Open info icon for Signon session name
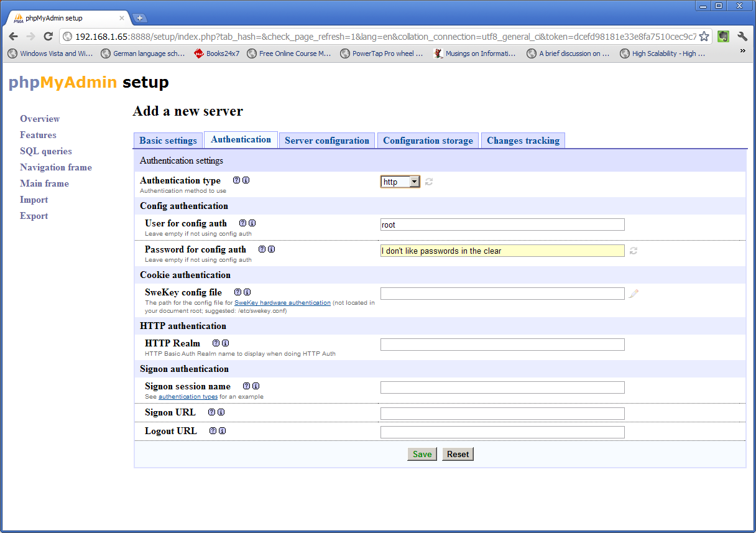756x533 pixels. 256,386
